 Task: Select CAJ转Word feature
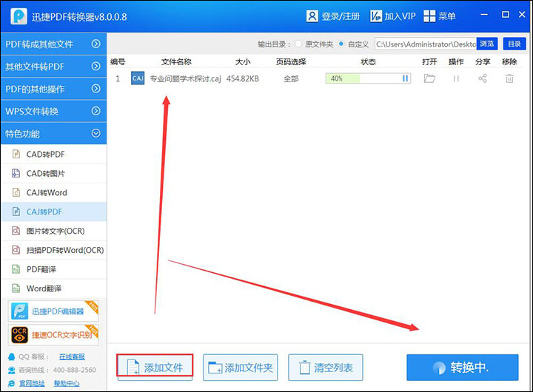[54, 192]
